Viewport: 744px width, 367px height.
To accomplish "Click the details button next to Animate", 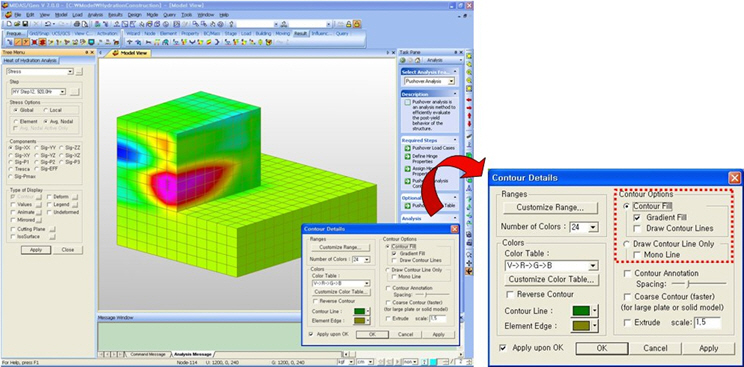I will [x=39, y=212].
